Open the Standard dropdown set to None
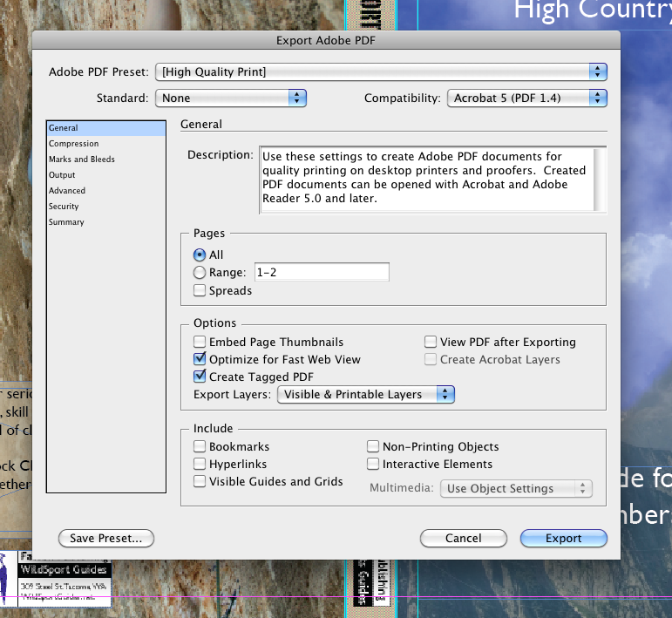The height and width of the screenshot is (618, 672). point(231,98)
